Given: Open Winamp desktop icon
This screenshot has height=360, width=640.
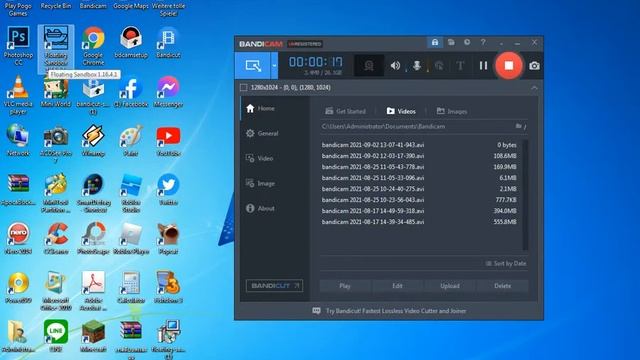Looking at the screenshot, I should click(x=93, y=140).
